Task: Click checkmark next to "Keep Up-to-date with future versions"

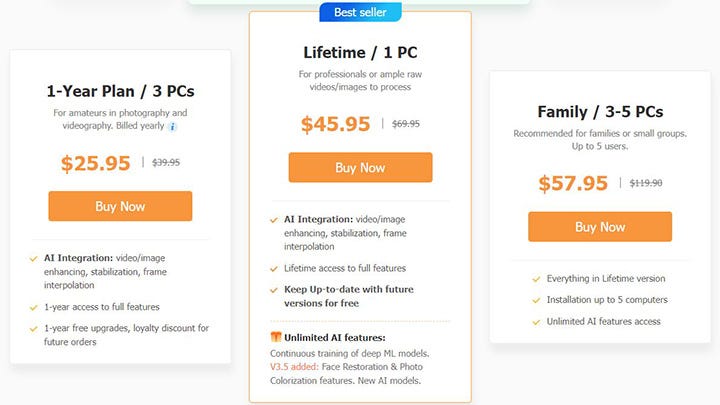Action: (274, 289)
